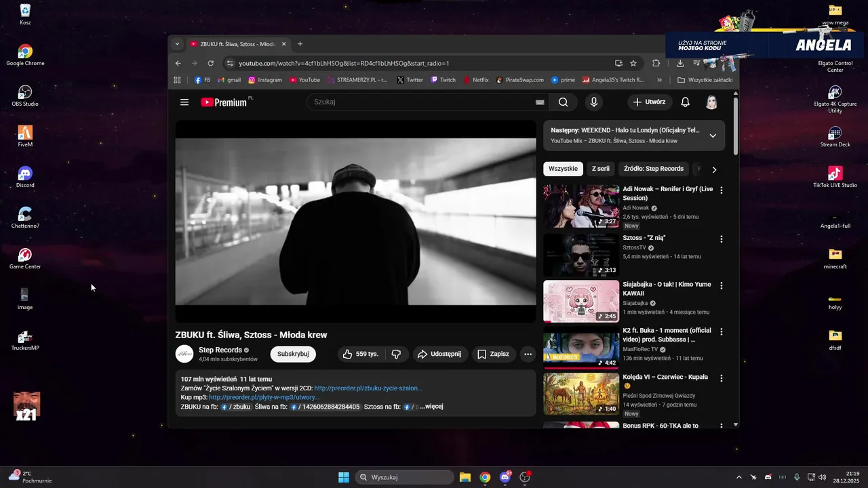Select the "Wszystkie" filter chip

click(563, 169)
